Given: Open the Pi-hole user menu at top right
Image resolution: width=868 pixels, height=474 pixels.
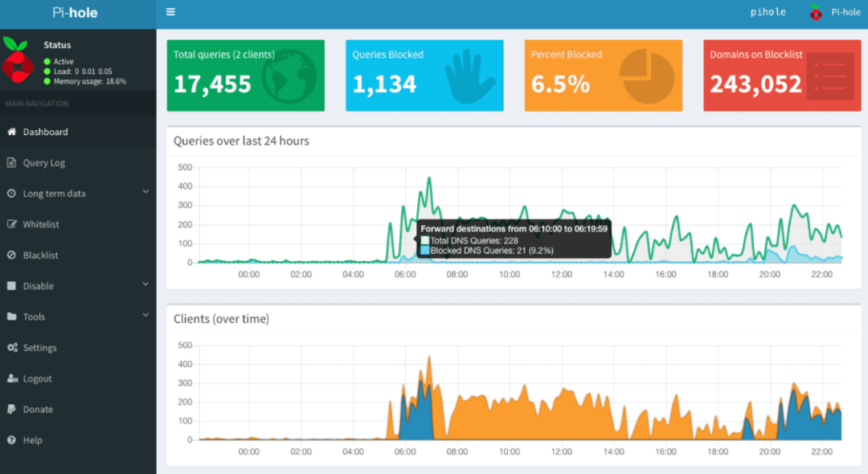Looking at the screenshot, I should point(835,12).
